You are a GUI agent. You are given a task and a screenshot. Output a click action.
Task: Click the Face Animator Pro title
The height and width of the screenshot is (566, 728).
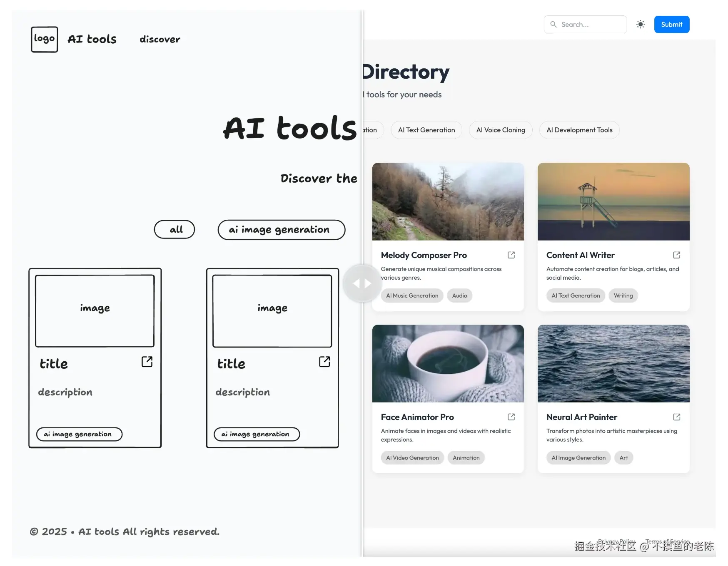[417, 417]
